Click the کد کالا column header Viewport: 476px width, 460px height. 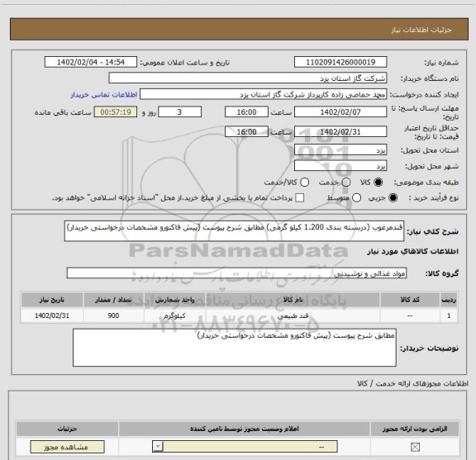pyautogui.click(x=410, y=300)
